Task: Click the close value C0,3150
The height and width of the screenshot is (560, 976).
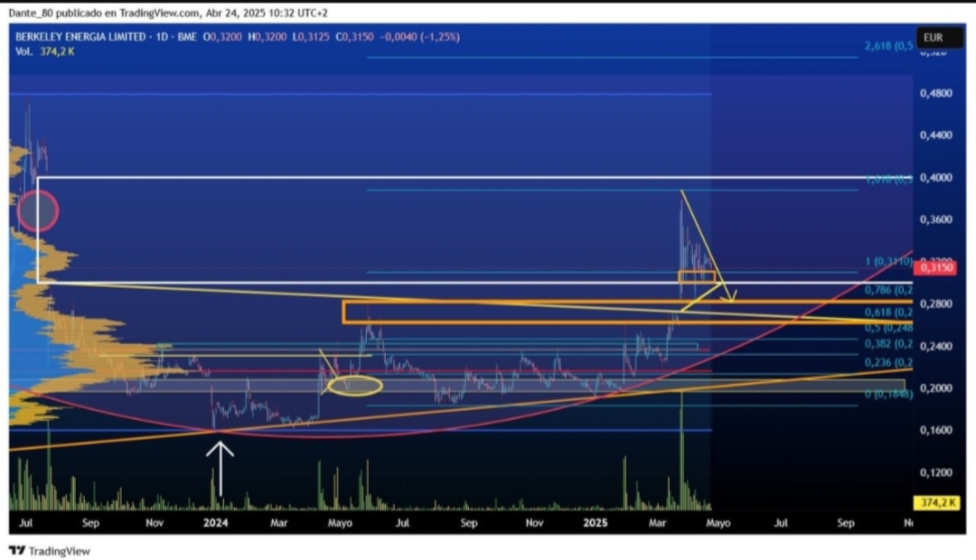Action: tap(355, 37)
